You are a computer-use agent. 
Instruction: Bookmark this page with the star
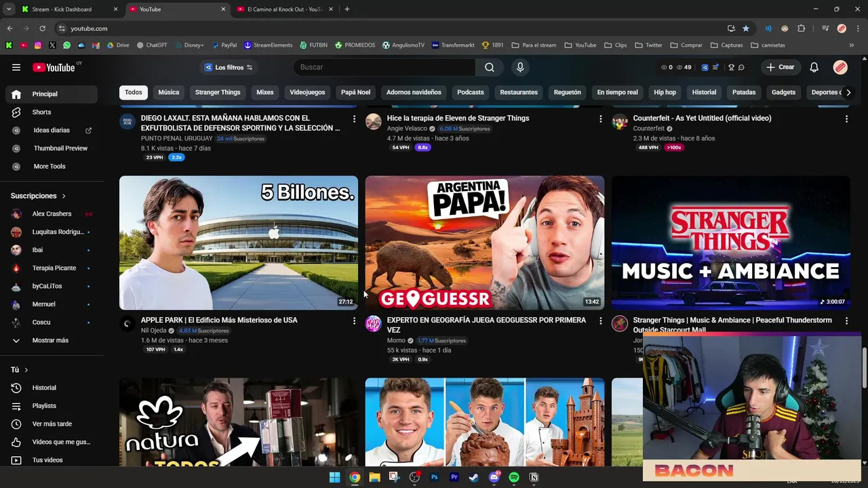pyautogui.click(x=746, y=28)
